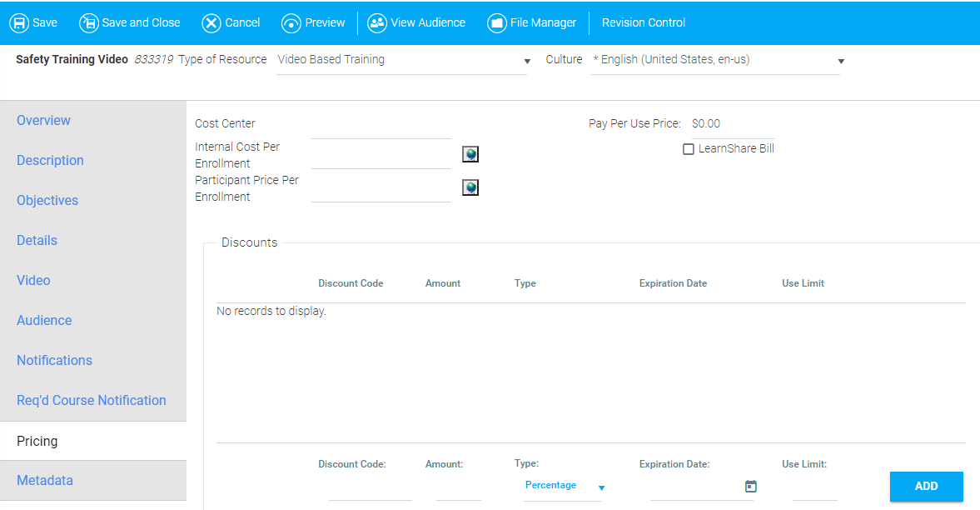Click the View Audience people icon

tap(377, 23)
